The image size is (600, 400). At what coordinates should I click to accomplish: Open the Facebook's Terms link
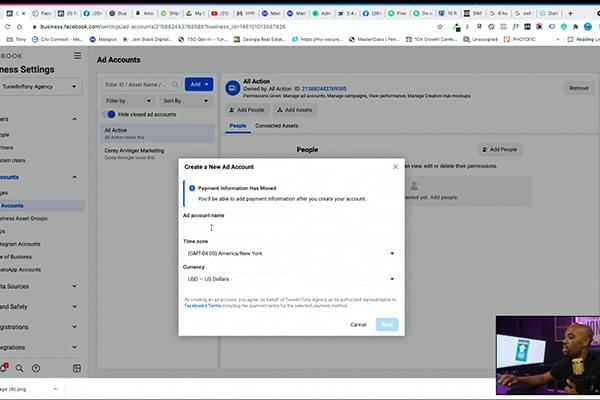[x=204, y=305]
